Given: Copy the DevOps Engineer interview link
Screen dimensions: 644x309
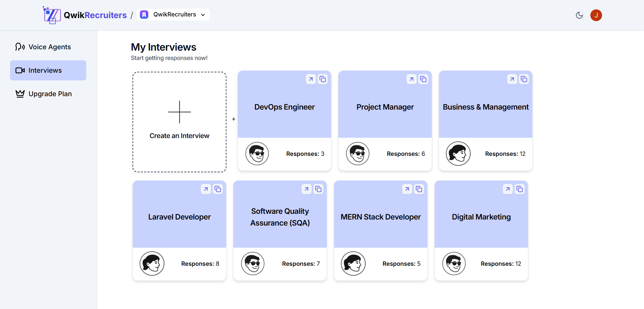Looking at the screenshot, I should pyautogui.click(x=323, y=79).
